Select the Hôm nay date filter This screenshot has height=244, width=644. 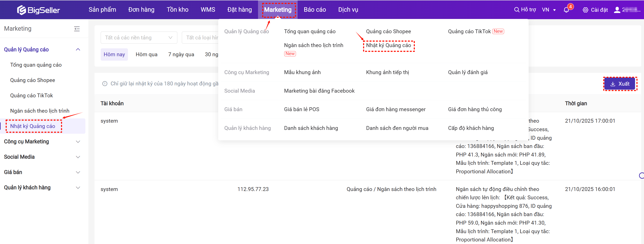pyautogui.click(x=114, y=55)
